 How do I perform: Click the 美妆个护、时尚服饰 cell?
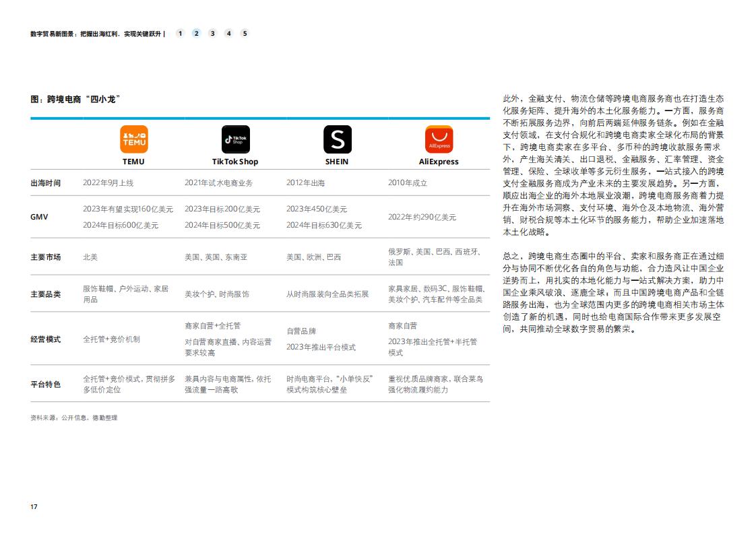[x=217, y=294]
